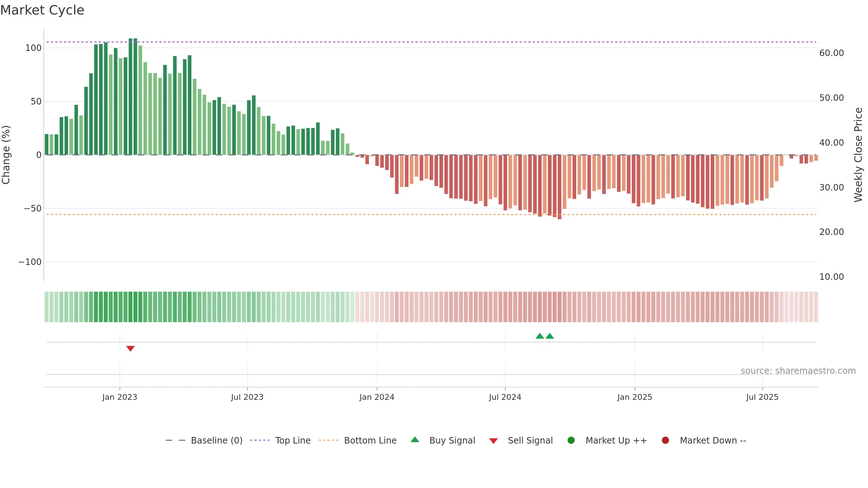Click the 100 tick on Change axis
Screen dimensions: 868x488
33,48
